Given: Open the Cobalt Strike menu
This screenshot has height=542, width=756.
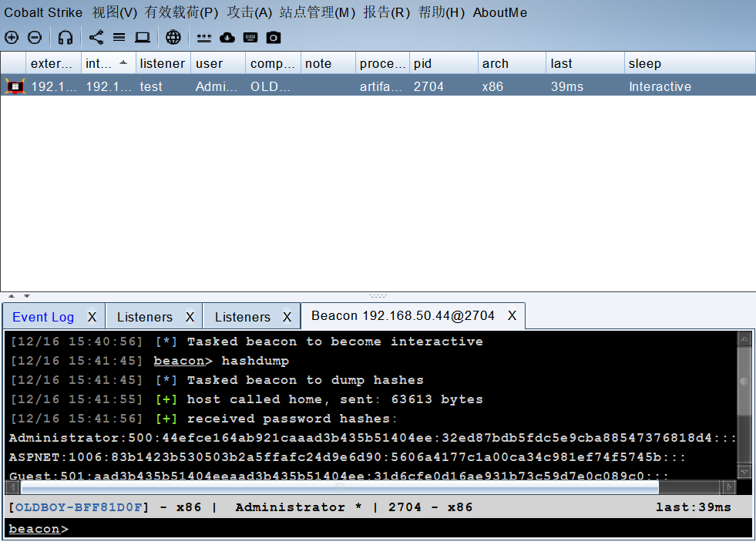Looking at the screenshot, I should [43, 12].
